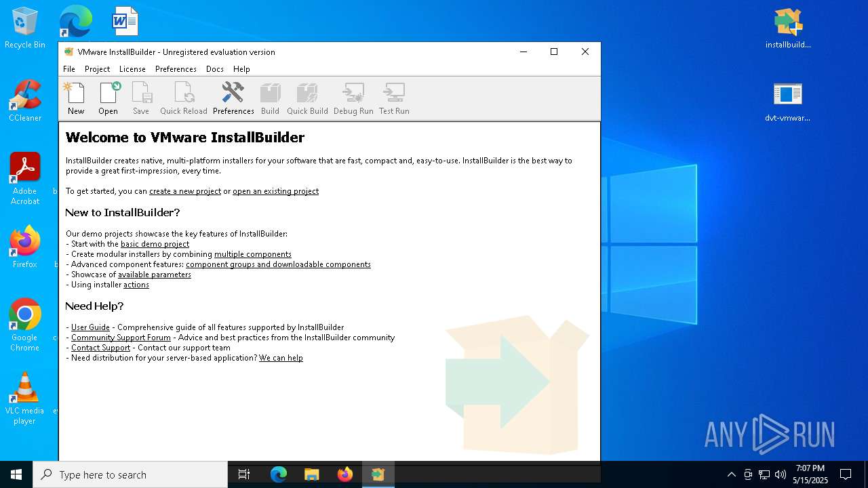Viewport: 868px width, 488px height.
Task: Click the Save toolbar icon
Action: (x=140, y=99)
